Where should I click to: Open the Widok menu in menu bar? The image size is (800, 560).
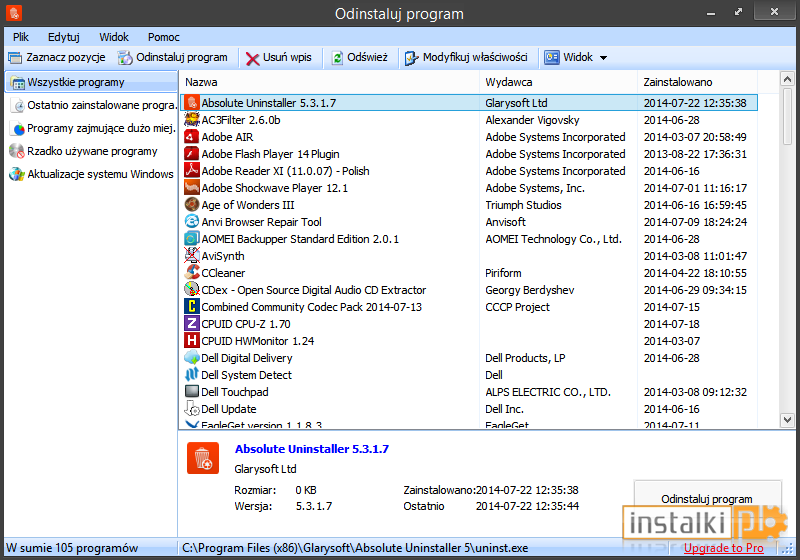(x=114, y=37)
